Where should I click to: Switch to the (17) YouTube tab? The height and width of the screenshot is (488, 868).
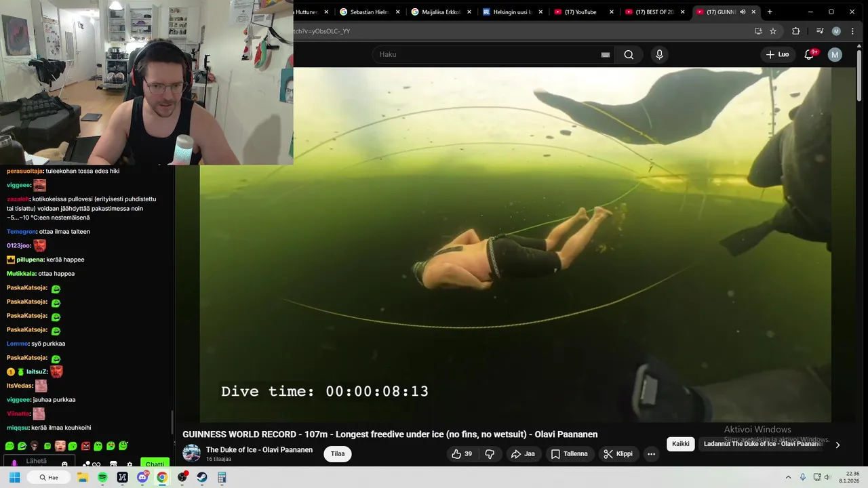coord(583,12)
